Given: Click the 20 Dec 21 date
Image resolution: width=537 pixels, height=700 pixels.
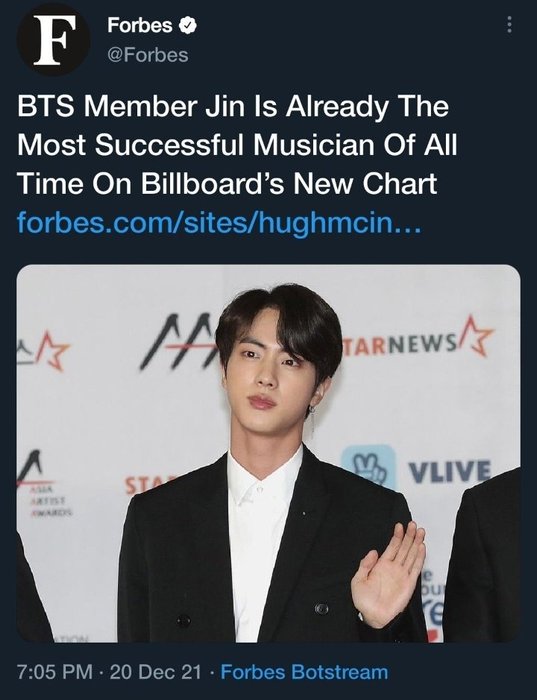Looking at the screenshot, I should pos(156,672).
